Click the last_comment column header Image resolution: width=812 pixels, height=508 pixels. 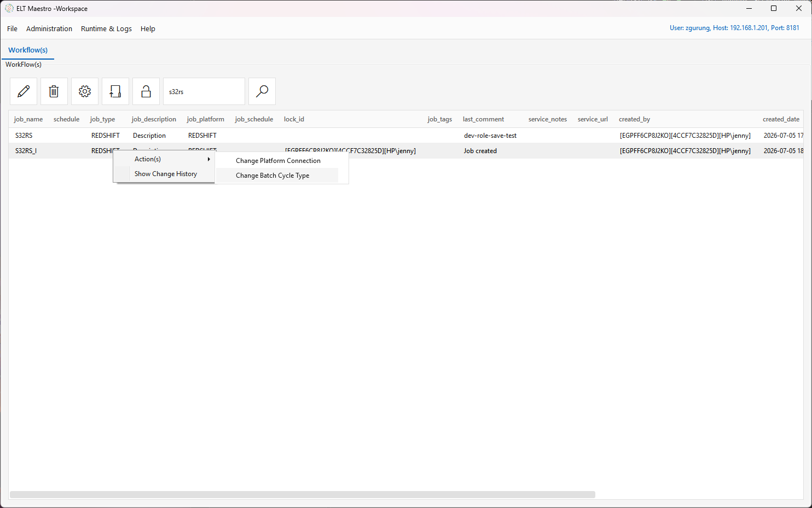[x=483, y=119]
